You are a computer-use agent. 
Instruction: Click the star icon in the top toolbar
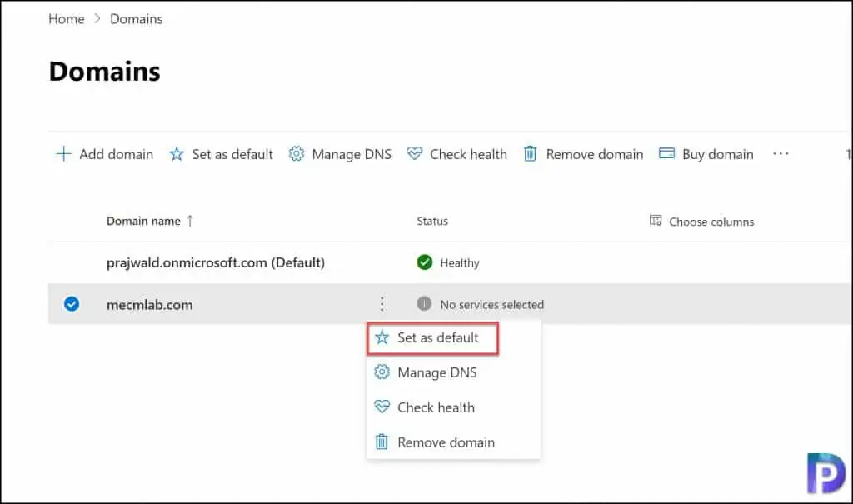177,154
